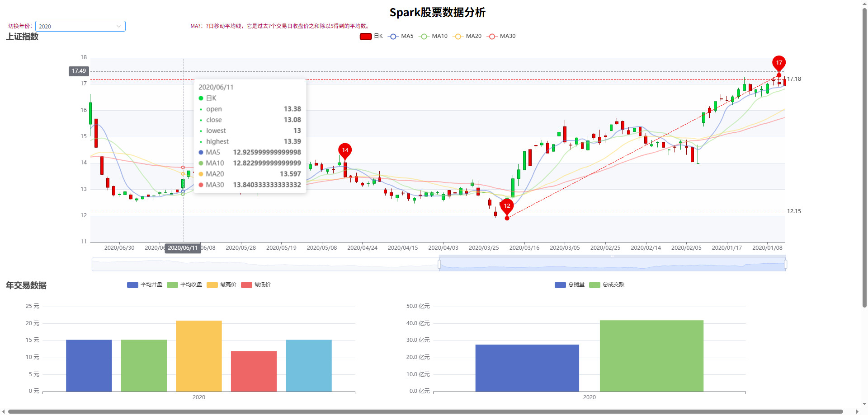Toggle the MA10 line legend
Screen dimensions: 868x415
point(433,36)
